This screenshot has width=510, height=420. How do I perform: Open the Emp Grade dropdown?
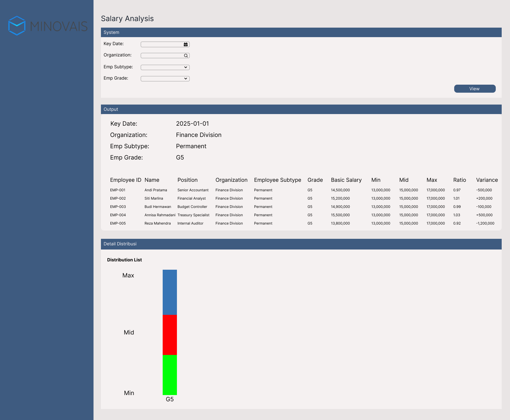tap(165, 79)
